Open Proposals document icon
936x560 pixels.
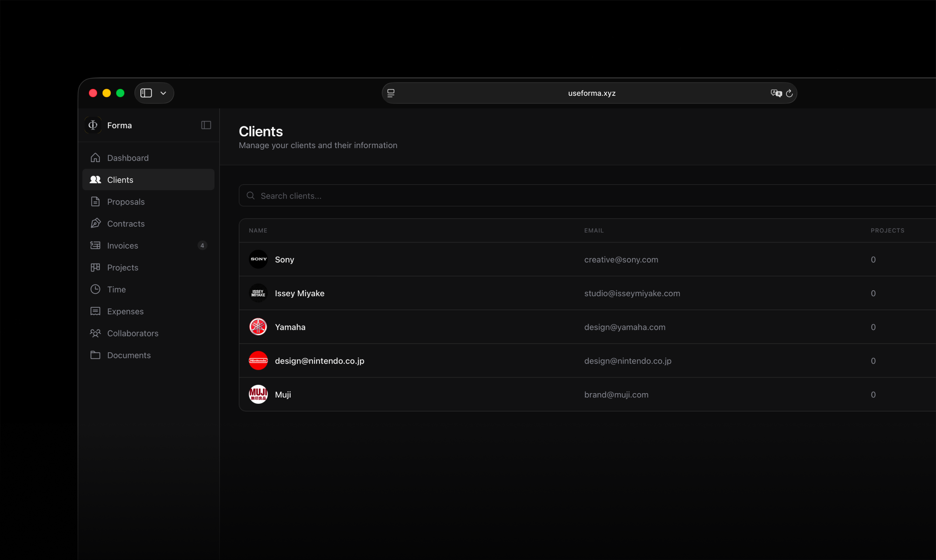coord(95,202)
